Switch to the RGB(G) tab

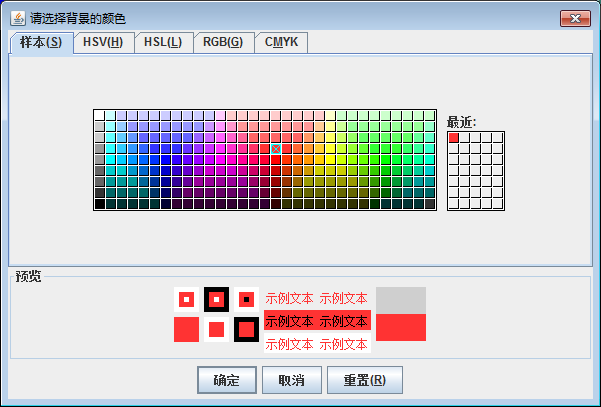pyautogui.click(x=223, y=42)
